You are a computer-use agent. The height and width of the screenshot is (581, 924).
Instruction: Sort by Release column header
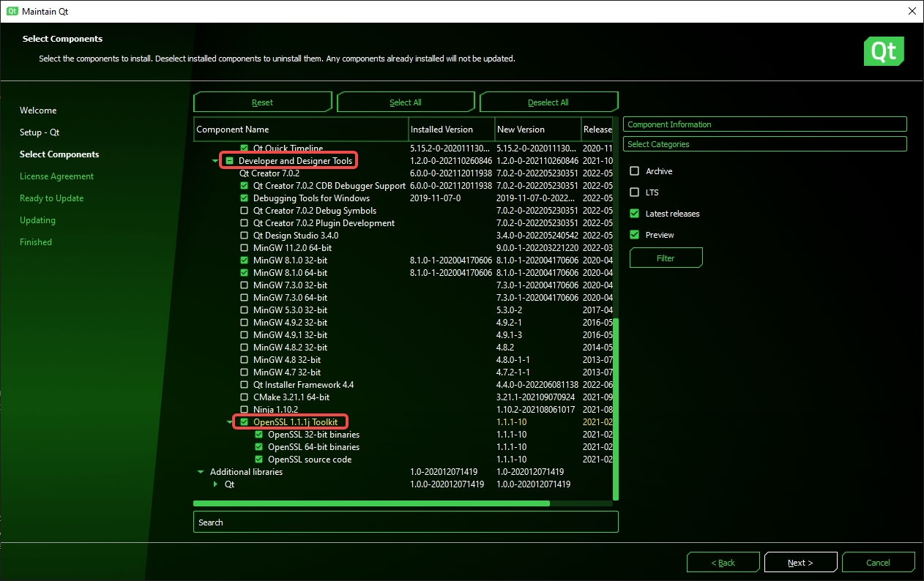597,130
